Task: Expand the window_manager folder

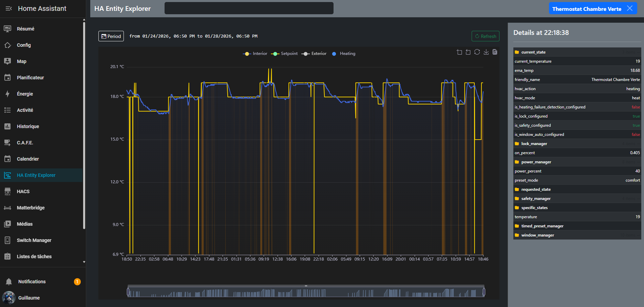Action: 537,235
